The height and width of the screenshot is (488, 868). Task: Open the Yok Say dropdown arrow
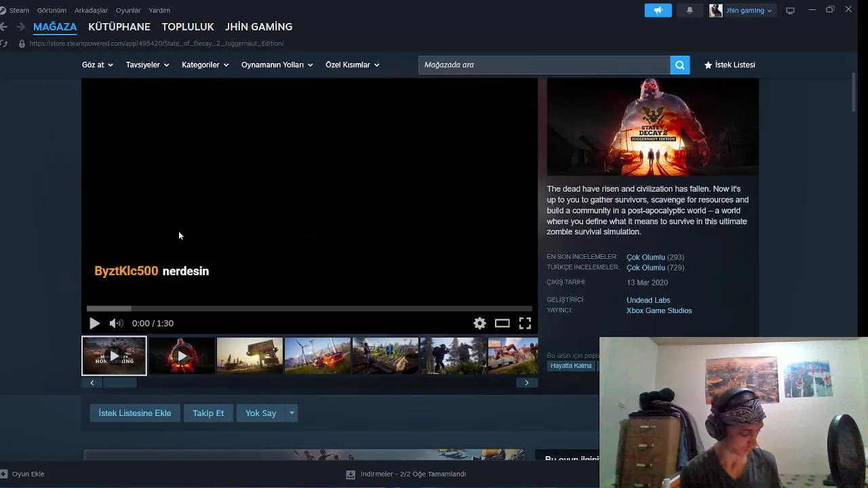(292, 413)
